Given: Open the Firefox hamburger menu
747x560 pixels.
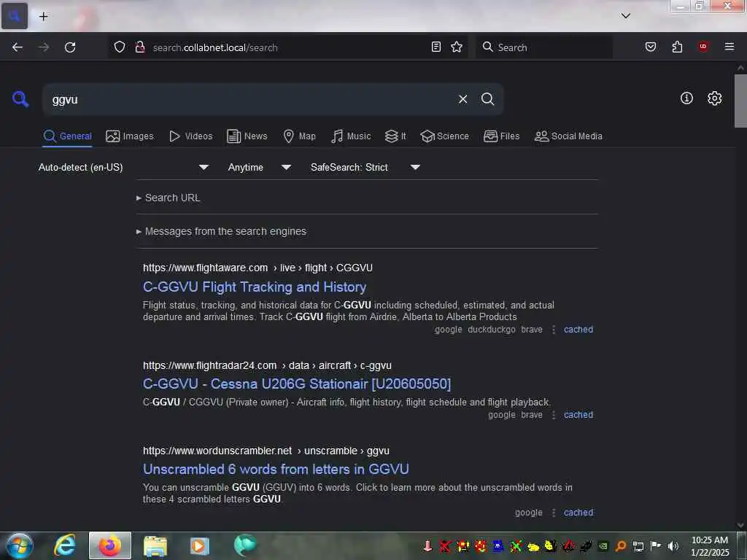Looking at the screenshot, I should click(729, 47).
